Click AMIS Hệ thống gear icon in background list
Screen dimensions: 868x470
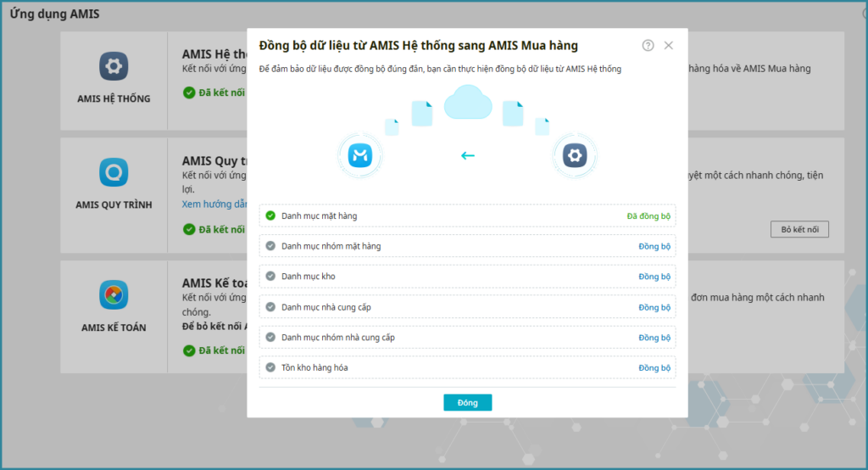click(114, 66)
